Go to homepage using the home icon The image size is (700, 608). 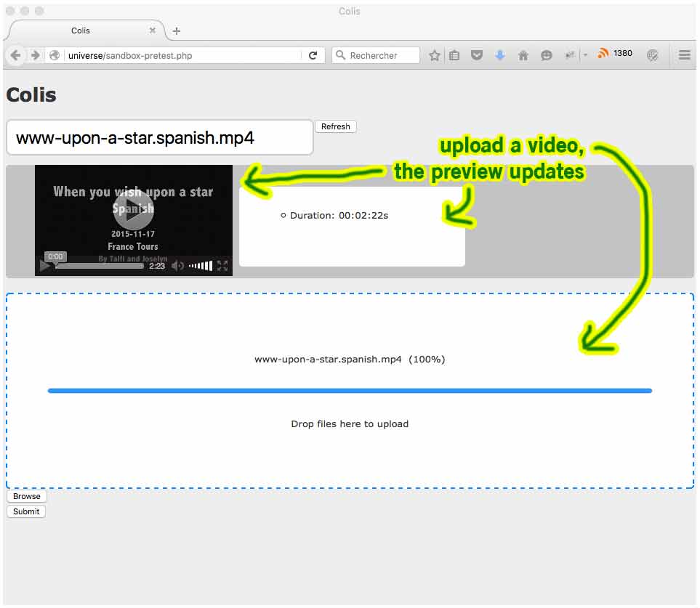pyautogui.click(x=523, y=54)
